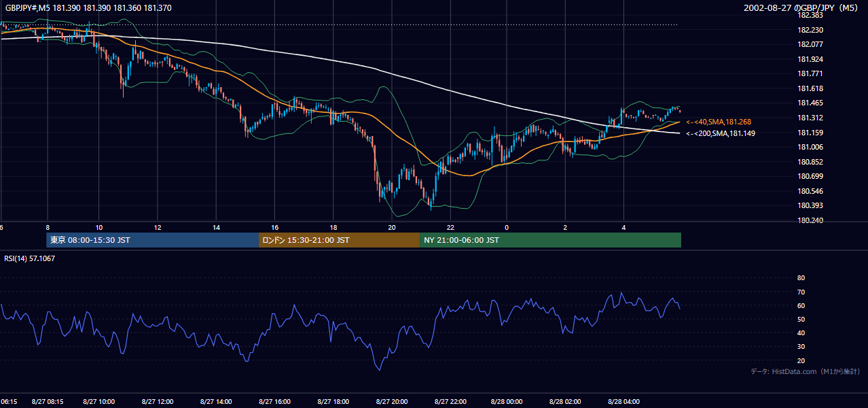Click the 40 SMA 181.268 label
The width and height of the screenshot is (868, 408).
point(719,122)
